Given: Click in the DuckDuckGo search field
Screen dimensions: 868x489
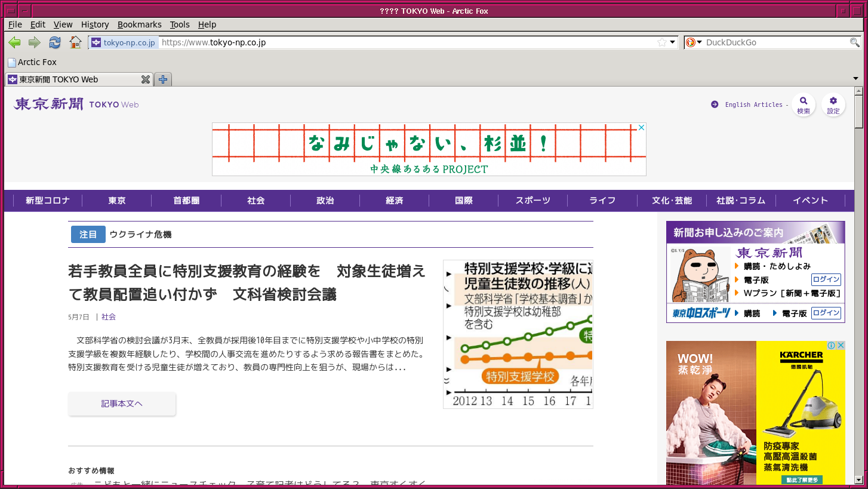Looking at the screenshot, I should (x=776, y=42).
